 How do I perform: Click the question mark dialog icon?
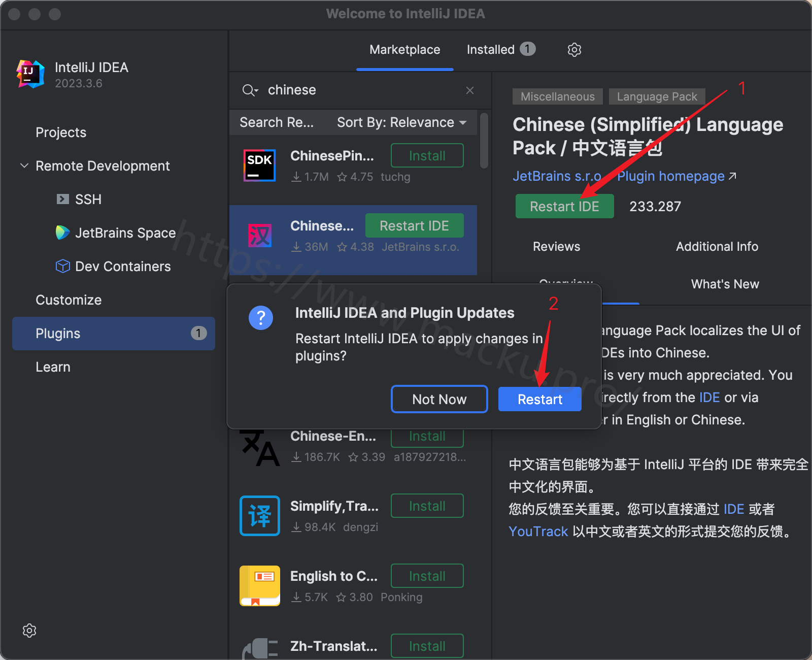261,318
